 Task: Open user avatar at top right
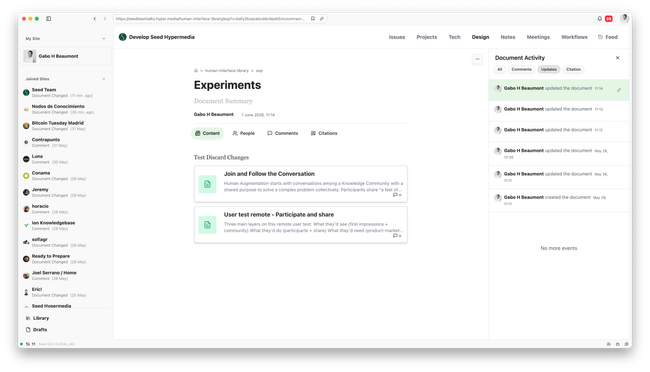tap(624, 18)
